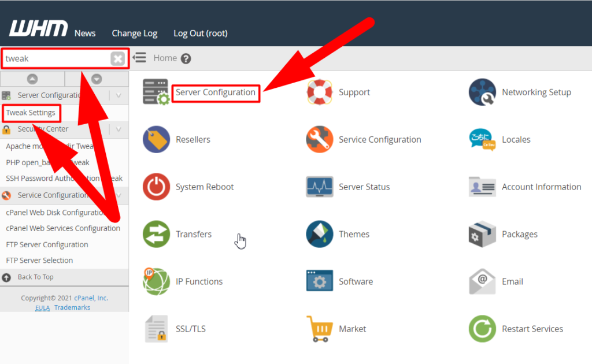Viewport: 592px width, 364px height.
Task: Click the Themes text label
Action: click(x=354, y=234)
